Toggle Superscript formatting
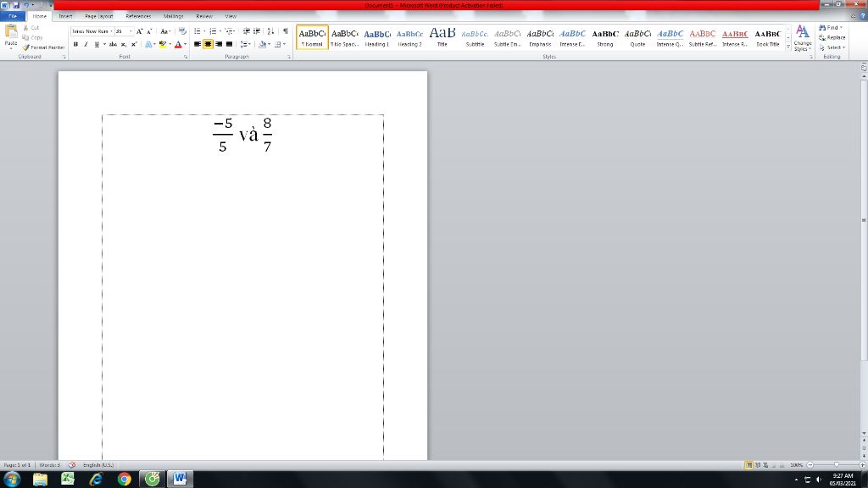868x488 pixels. pos(134,44)
